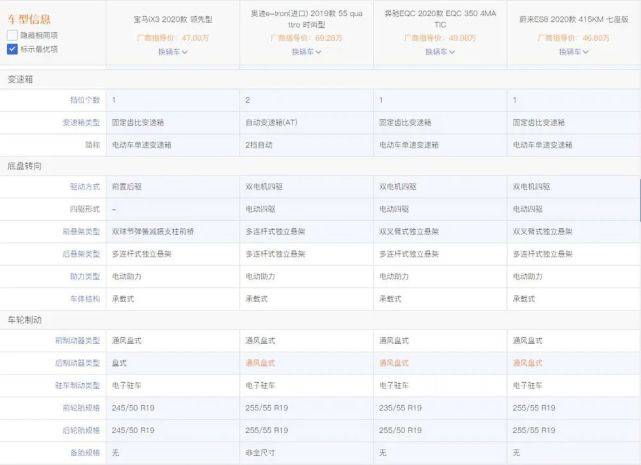Open 换辆车 dropdown under 蔚来ES8

pyautogui.click(x=574, y=52)
